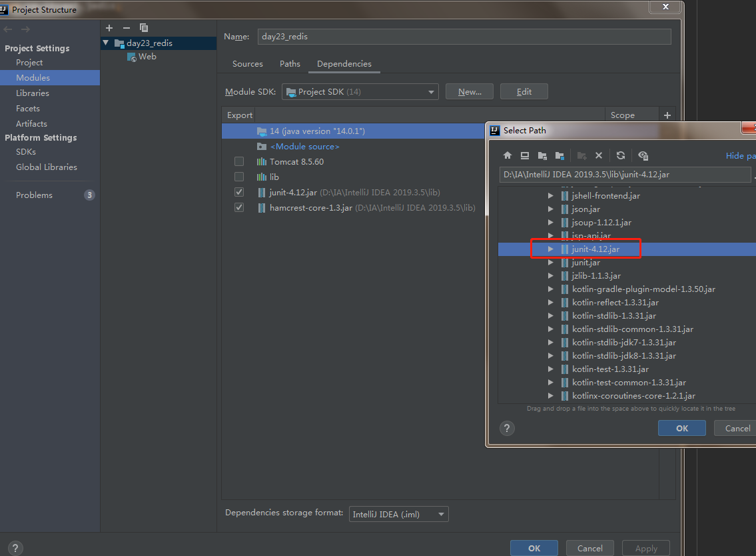Click the path field in Select Path
Screen dimensions: 756x556
point(625,175)
